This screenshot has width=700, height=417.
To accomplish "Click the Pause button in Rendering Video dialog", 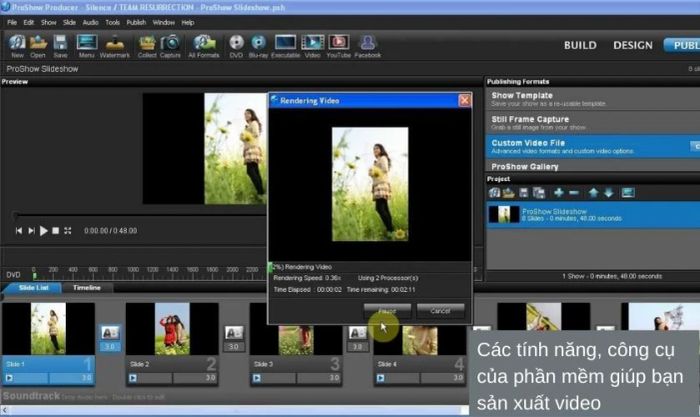I will pos(387,311).
